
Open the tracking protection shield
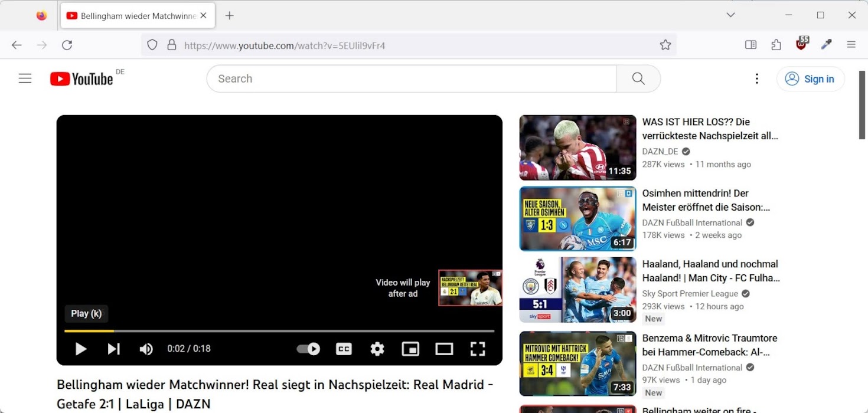[x=152, y=45]
